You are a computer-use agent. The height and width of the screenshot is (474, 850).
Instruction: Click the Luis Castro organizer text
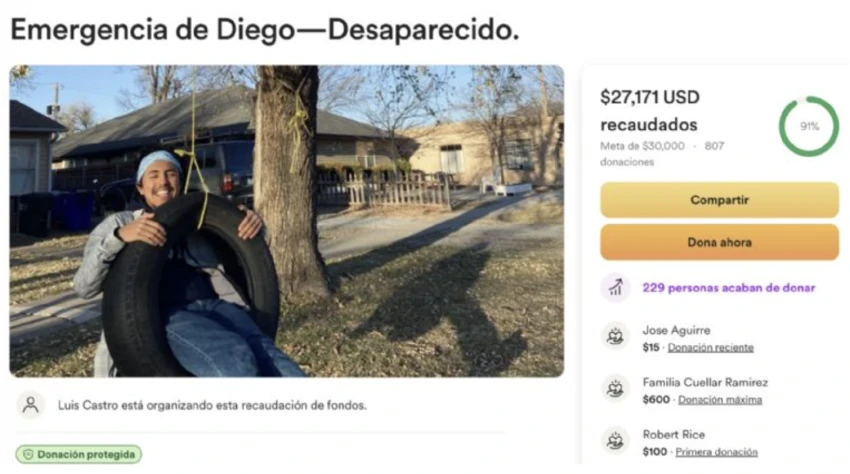click(x=212, y=405)
